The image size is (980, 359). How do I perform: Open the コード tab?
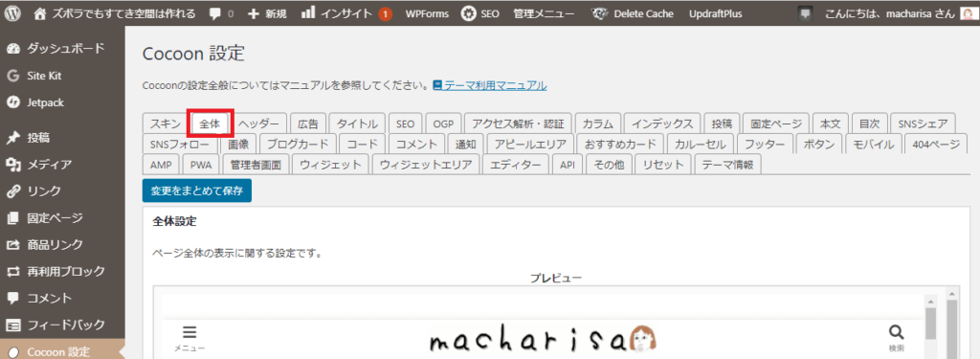(363, 144)
